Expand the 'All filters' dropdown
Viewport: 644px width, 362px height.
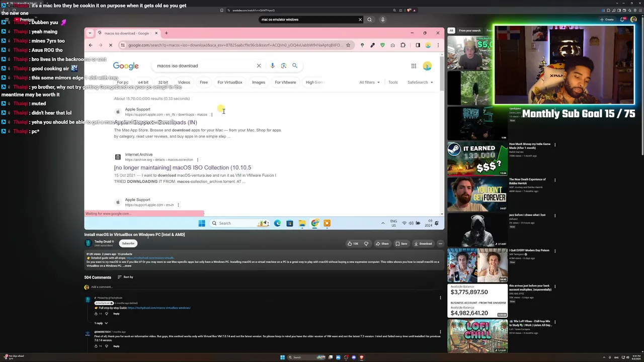369,82
